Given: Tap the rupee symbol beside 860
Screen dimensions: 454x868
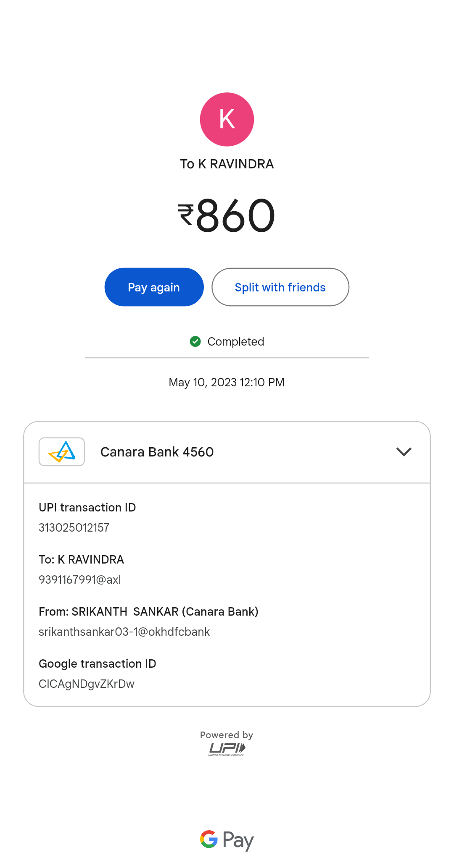Looking at the screenshot, I should (186, 214).
